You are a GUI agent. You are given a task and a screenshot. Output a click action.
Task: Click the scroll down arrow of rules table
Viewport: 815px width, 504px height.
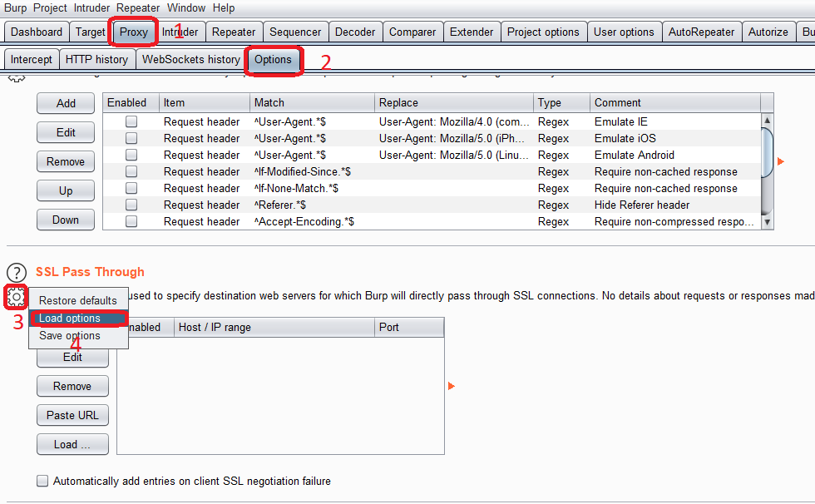[x=768, y=222]
